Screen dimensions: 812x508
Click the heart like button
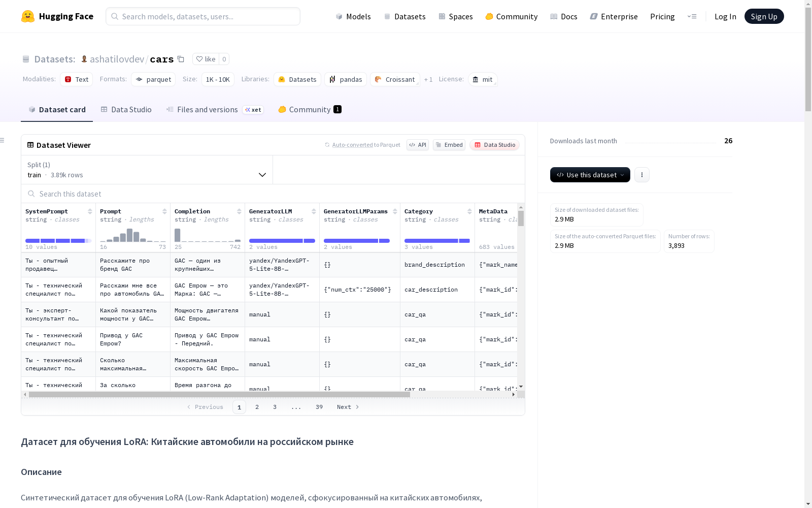point(206,59)
